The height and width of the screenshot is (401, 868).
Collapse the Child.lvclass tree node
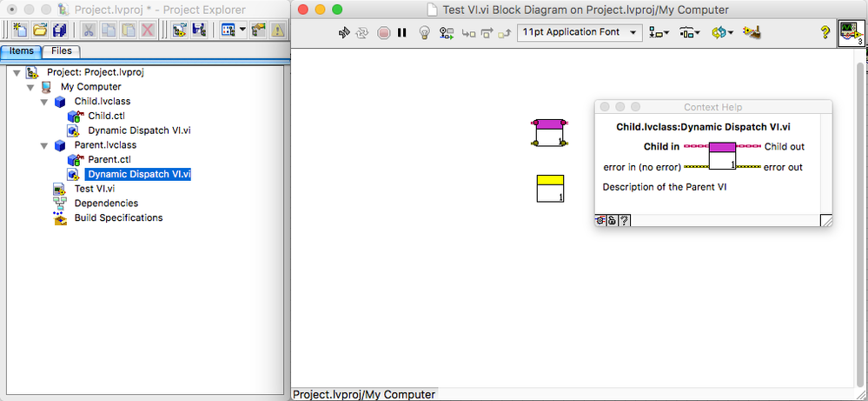[45, 102]
